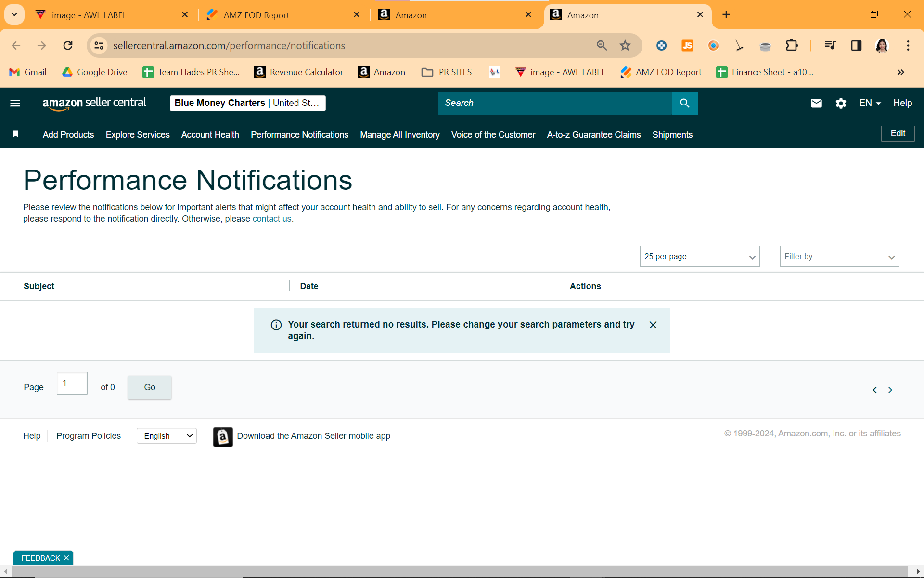The width and height of the screenshot is (924, 578).
Task: Dismiss the no results alert with X
Action: (x=653, y=325)
